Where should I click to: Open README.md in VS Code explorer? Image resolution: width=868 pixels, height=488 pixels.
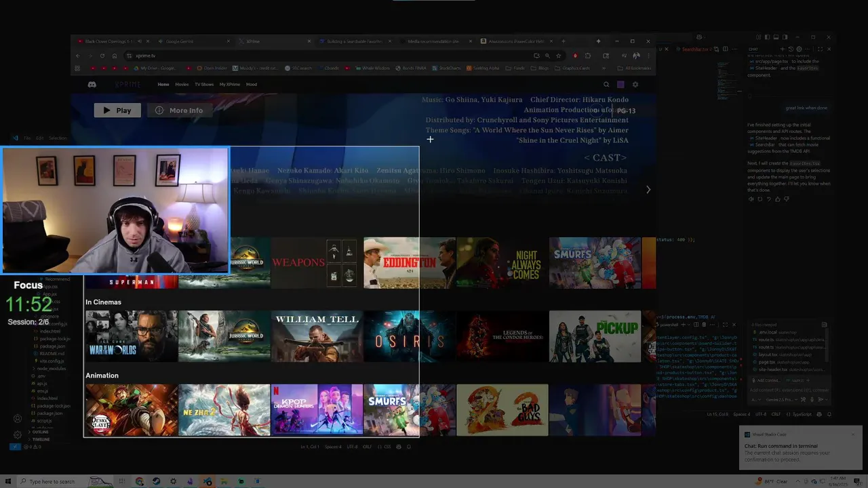[52, 354]
